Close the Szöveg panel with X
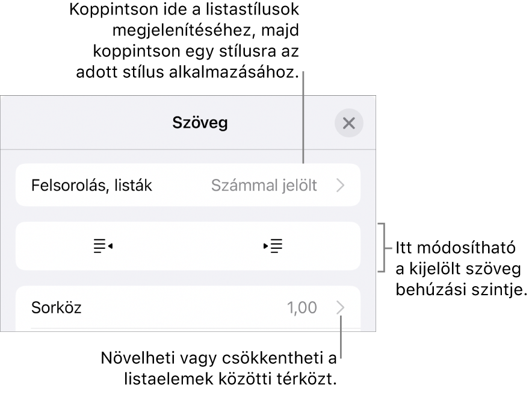This screenshot has width=532, height=394. click(x=348, y=124)
